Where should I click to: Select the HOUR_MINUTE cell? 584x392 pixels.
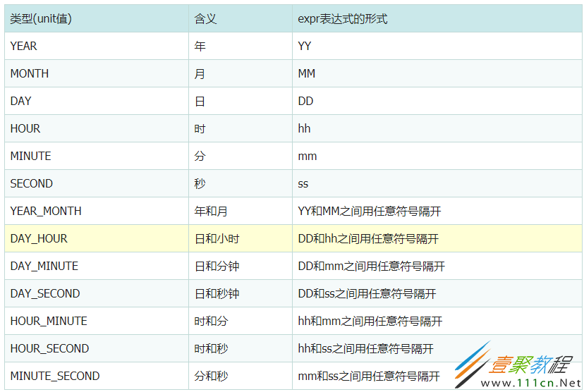click(x=97, y=321)
